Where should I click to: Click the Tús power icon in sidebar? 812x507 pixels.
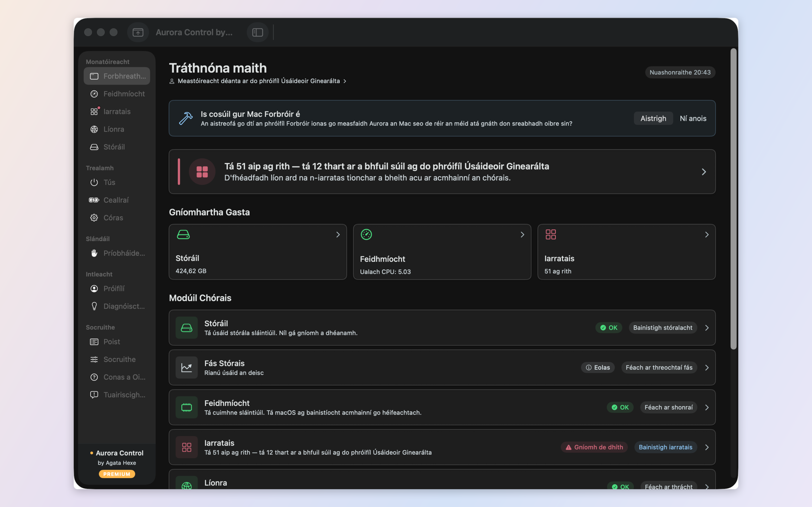(94, 183)
